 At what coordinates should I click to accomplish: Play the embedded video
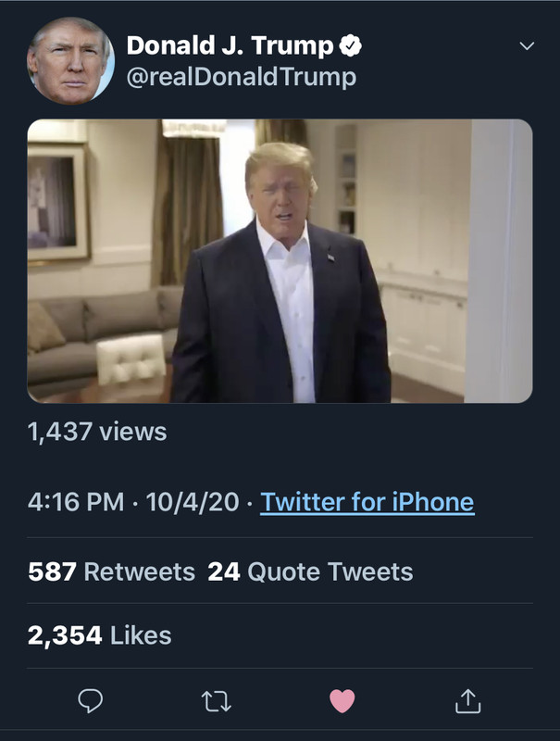pos(280,261)
